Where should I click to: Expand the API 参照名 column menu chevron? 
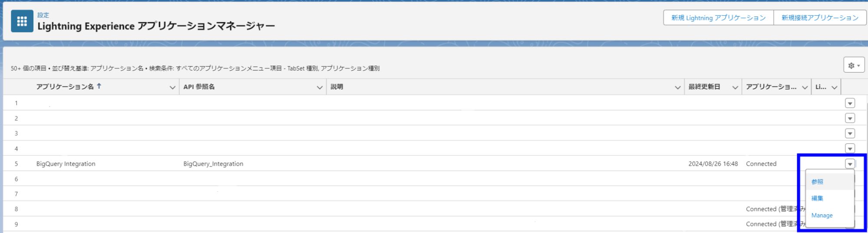[x=320, y=87]
